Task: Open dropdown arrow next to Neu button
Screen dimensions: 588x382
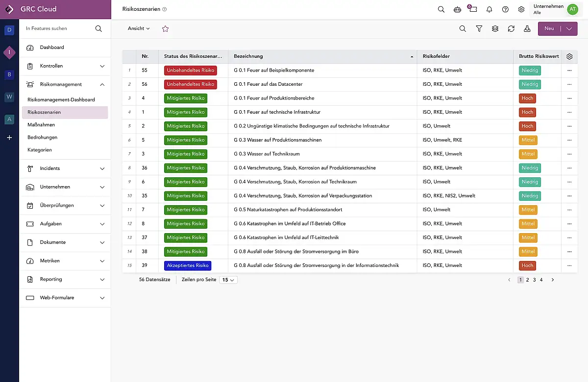Action: pos(569,29)
